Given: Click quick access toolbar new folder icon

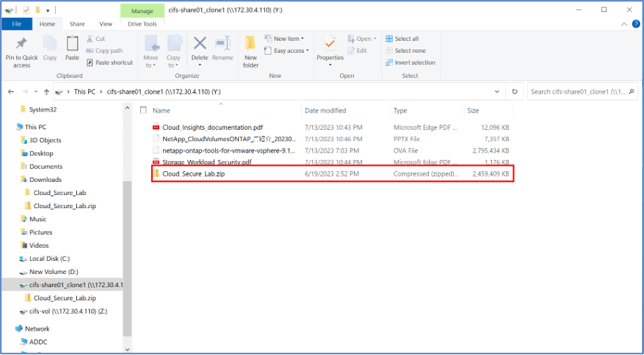Looking at the screenshot, I should pos(37,9).
